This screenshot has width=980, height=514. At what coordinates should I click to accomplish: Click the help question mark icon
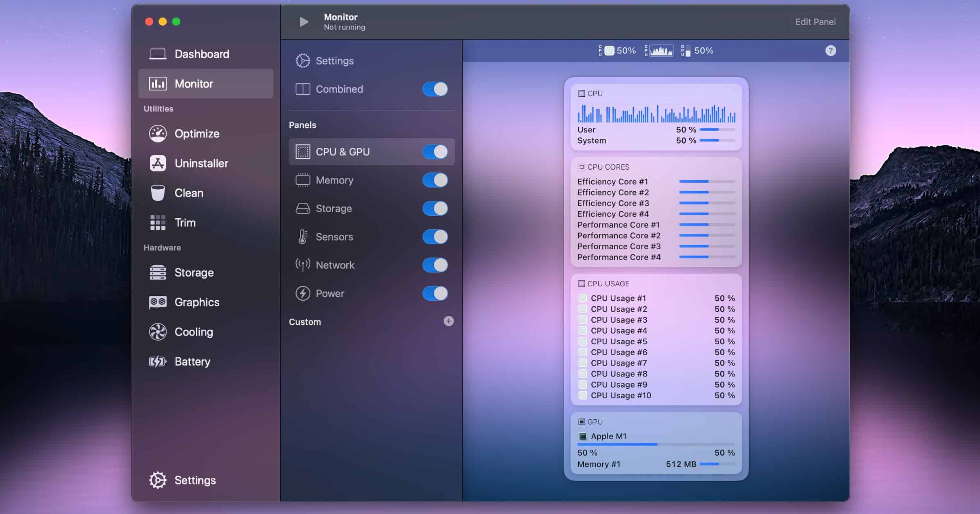pos(830,51)
